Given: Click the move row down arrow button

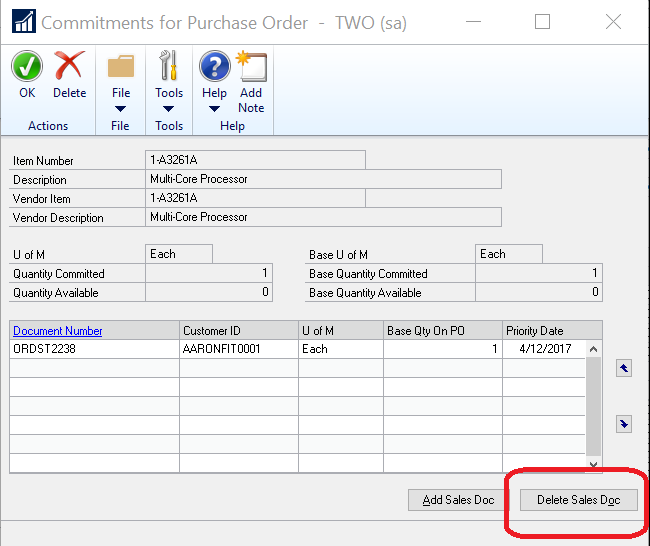Looking at the screenshot, I should tap(623, 424).
